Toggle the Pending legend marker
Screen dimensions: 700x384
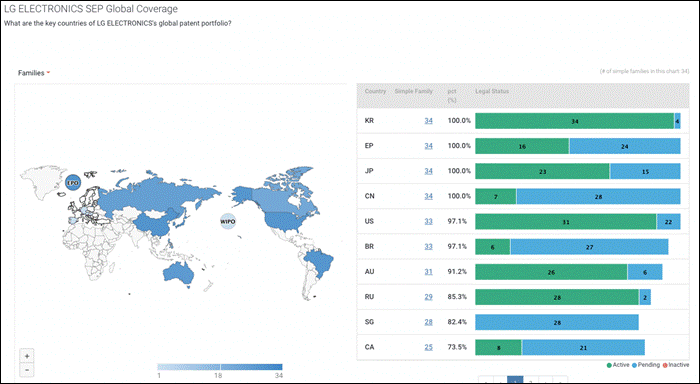tap(634, 365)
